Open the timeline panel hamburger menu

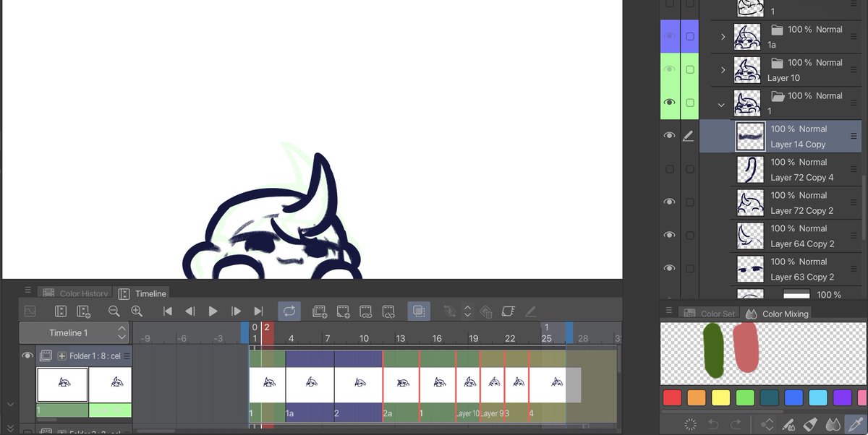pos(27,290)
